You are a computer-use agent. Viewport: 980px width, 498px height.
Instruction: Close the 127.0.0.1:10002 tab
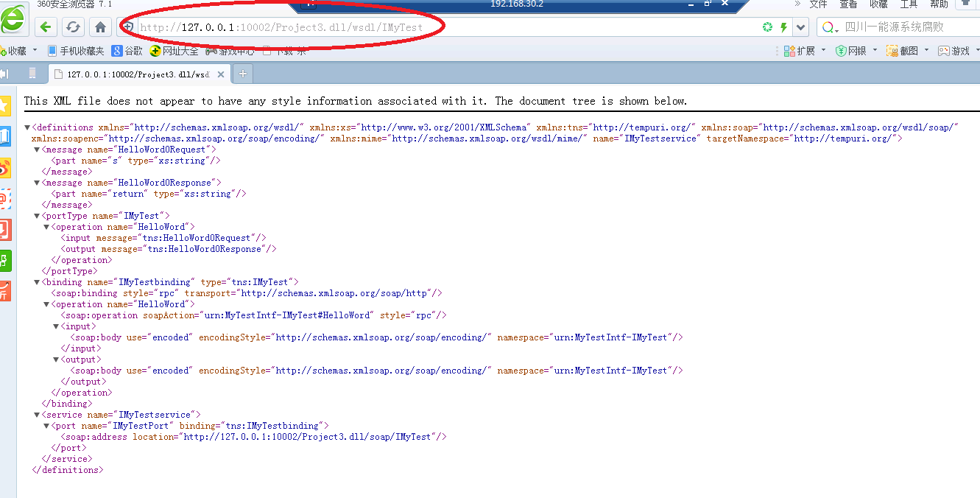(219, 74)
